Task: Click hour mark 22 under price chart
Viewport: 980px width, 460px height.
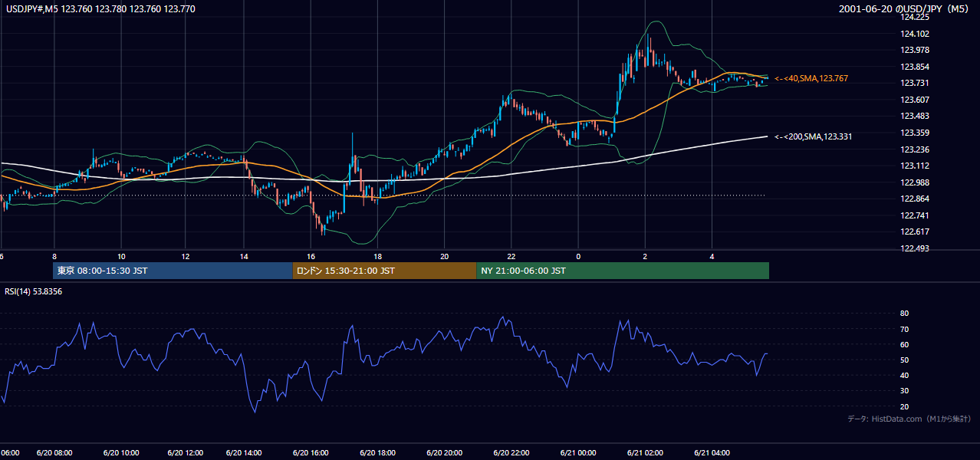Action: 511,257
